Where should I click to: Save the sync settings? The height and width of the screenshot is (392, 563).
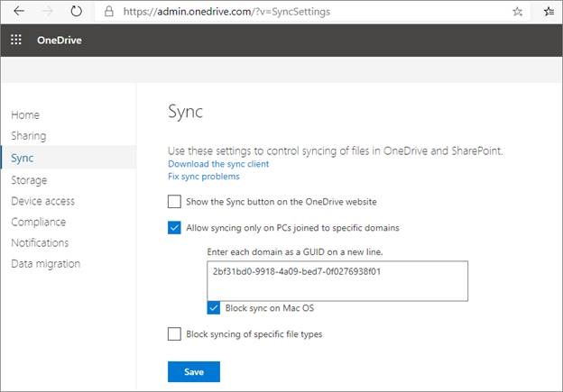click(194, 371)
